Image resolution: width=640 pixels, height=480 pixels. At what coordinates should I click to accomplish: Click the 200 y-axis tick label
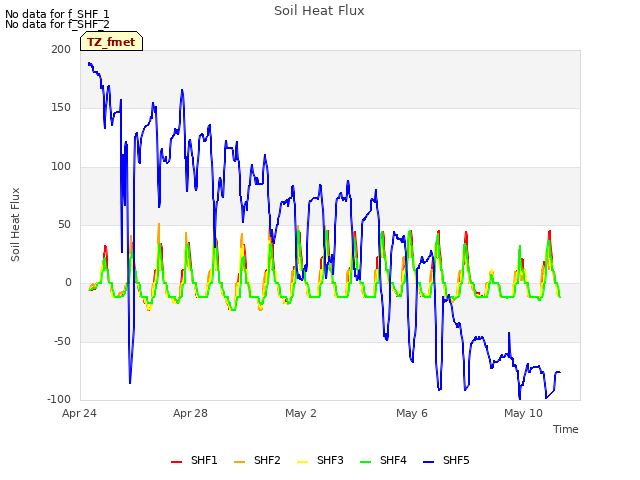click(x=61, y=49)
